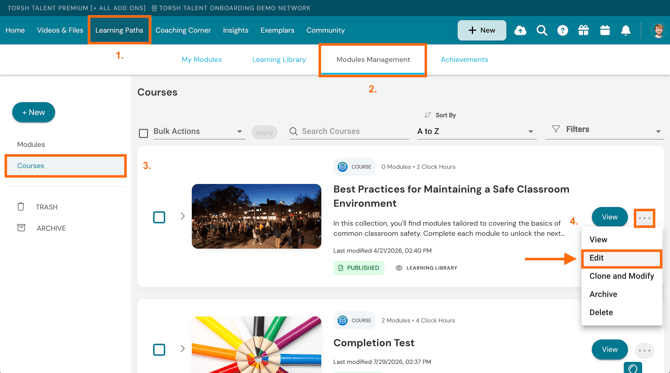Viewport: 670px width, 373px height.
Task: Open the user profile avatar
Action: pos(659,30)
